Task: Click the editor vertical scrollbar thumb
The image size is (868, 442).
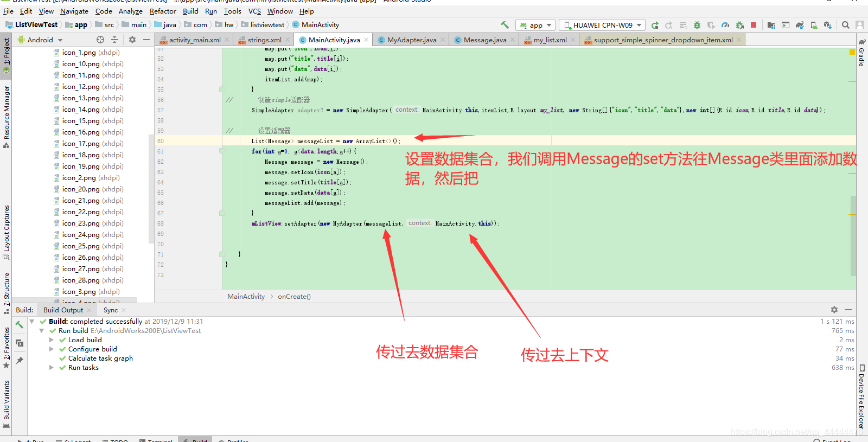Action: 853,236
